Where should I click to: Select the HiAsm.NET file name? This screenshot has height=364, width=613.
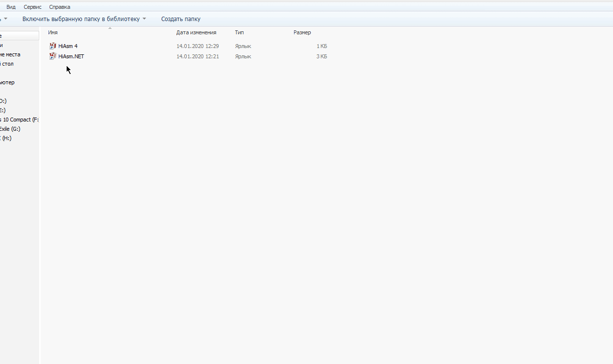[71, 56]
